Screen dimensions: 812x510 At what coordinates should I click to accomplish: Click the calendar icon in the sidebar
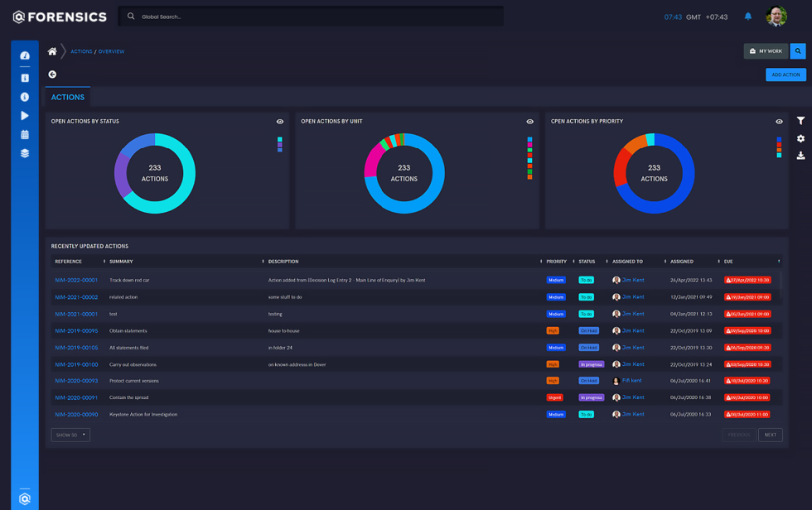(25, 134)
